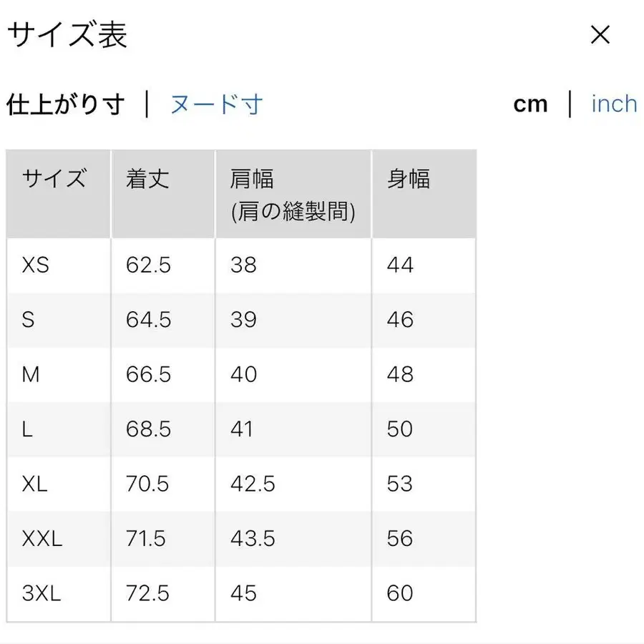Switch to ヌード寸 measurements
The image size is (644, 644).
[216, 104]
